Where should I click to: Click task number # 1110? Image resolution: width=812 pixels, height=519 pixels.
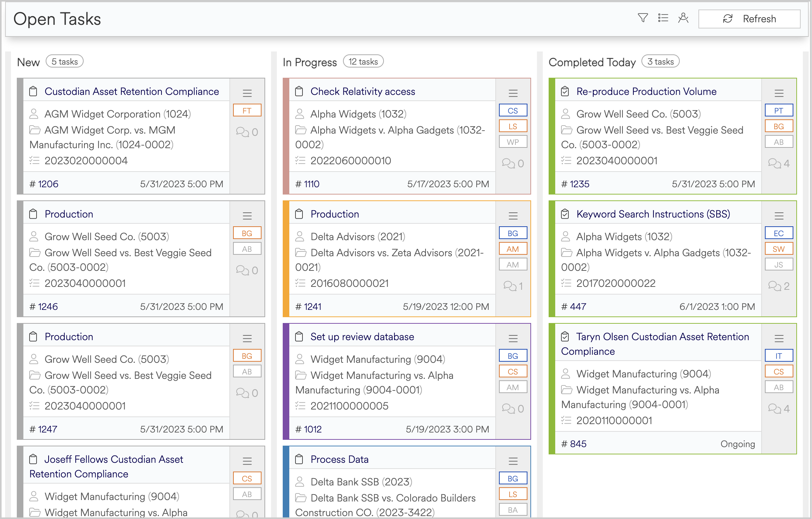(307, 184)
